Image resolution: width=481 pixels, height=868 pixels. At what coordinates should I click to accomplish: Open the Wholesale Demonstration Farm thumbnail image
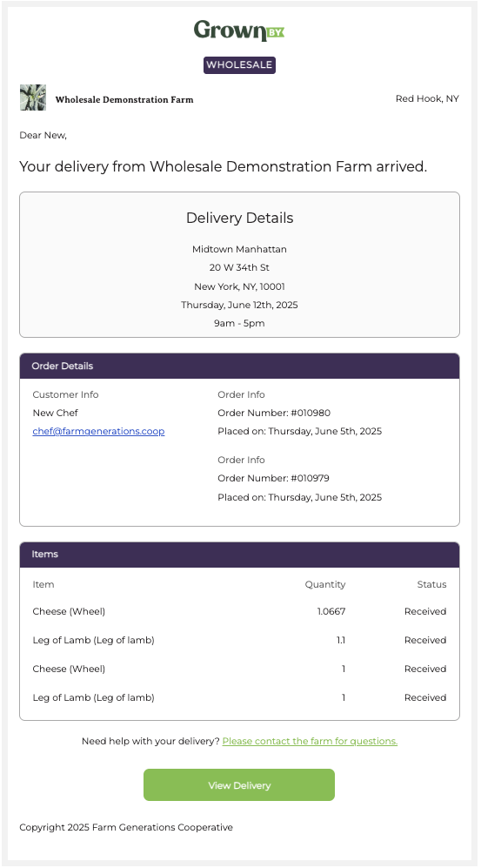(x=33, y=98)
